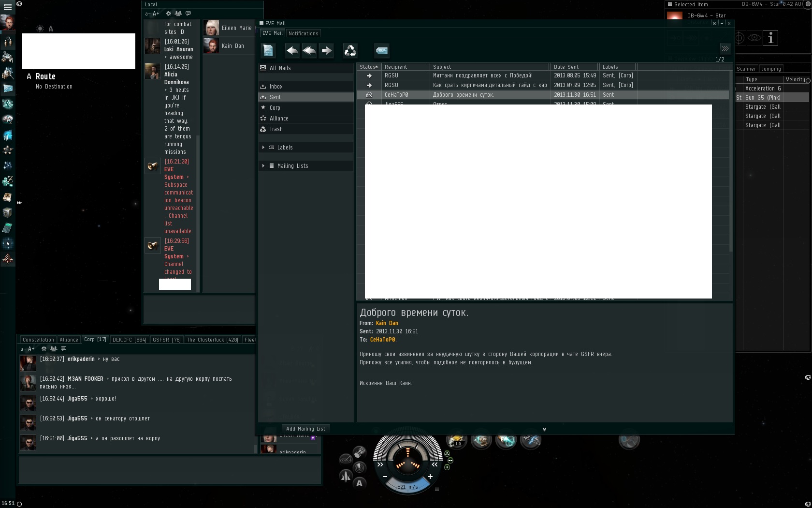Click the Corp chat text input field
The height and width of the screenshot is (508, 812).
tap(170, 470)
